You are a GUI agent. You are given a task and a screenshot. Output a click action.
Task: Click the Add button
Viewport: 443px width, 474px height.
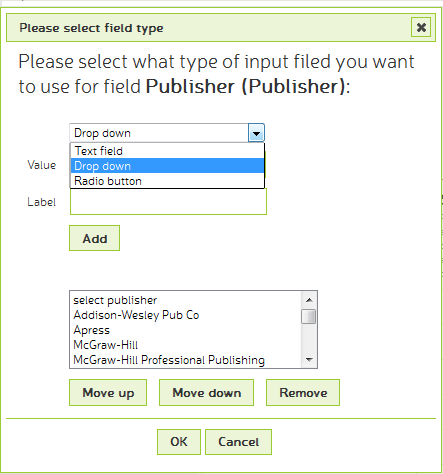click(95, 238)
